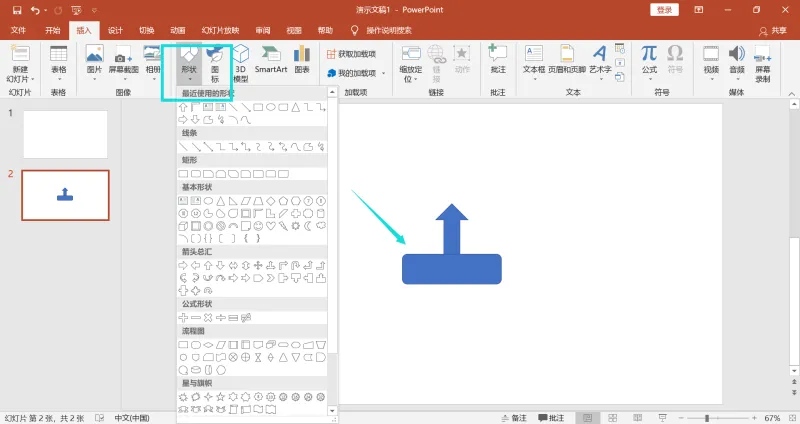
Task: Save the presentation from quick access toolbar
Action: 17,10
